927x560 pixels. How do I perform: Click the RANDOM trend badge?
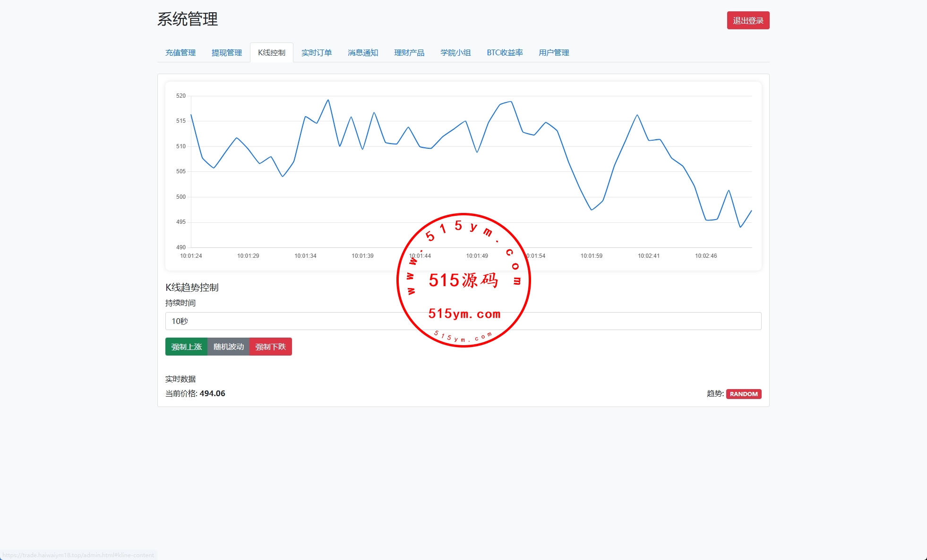[x=743, y=394]
